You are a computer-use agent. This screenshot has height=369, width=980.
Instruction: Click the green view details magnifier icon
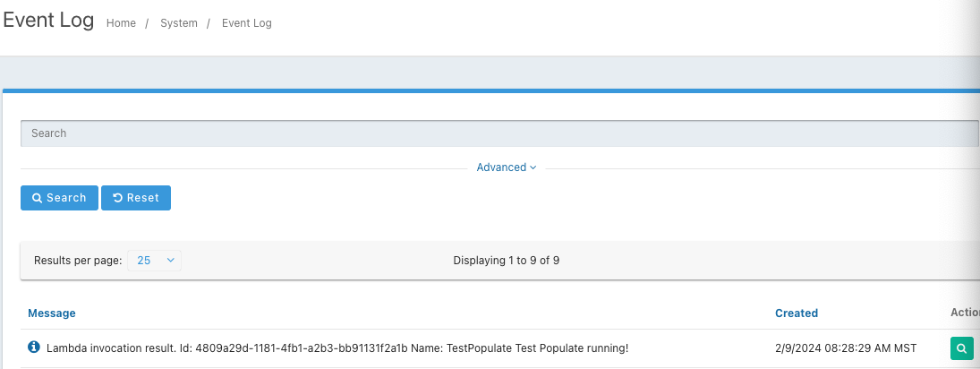(961, 348)
